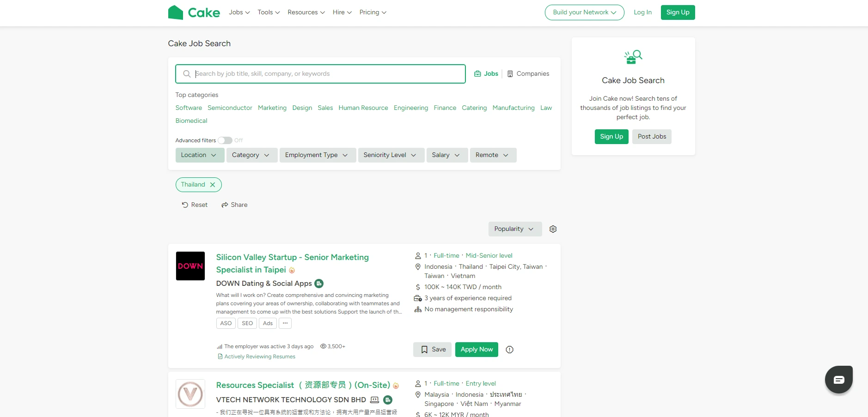Click verified badge next to DOWN Dating
868x417 pixels.
319,284
